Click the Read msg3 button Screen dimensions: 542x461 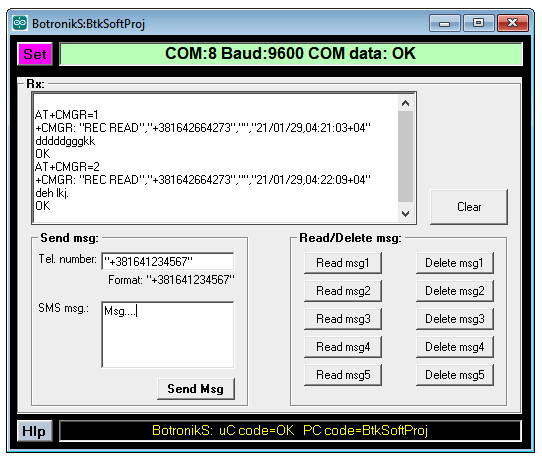pos(343,319)
